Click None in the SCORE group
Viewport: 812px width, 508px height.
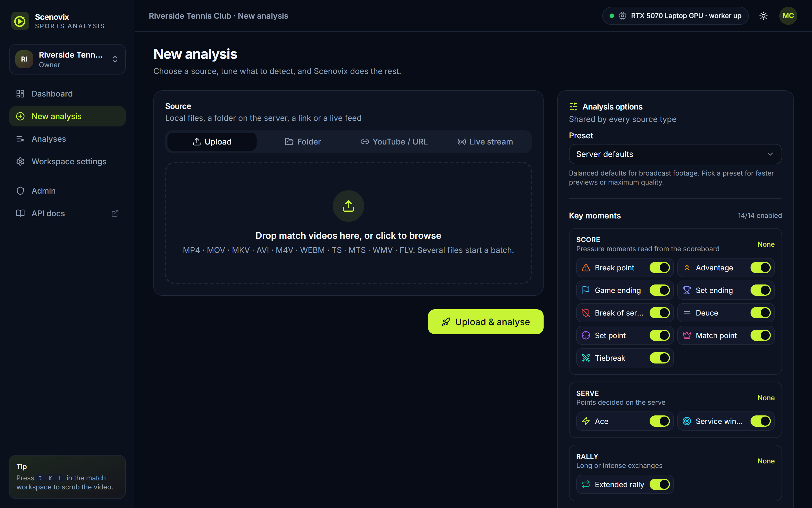pyautogui.click(x=766, y=244)
